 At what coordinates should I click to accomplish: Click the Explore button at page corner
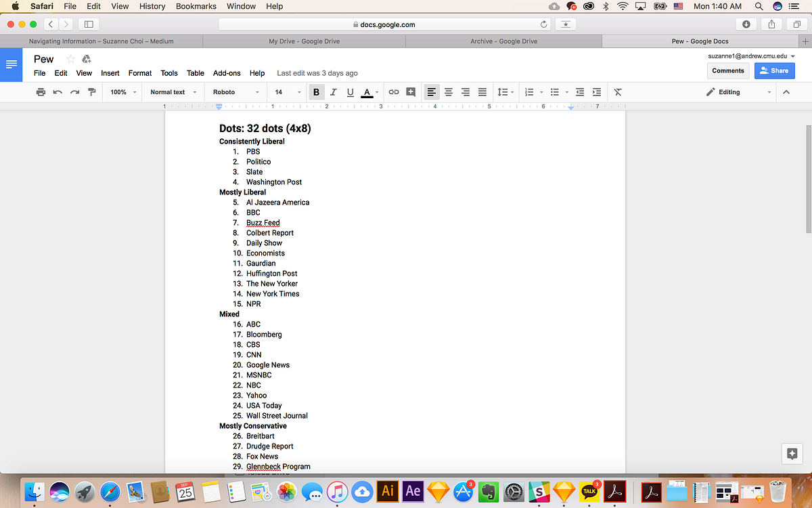click(x=792, y=454)
